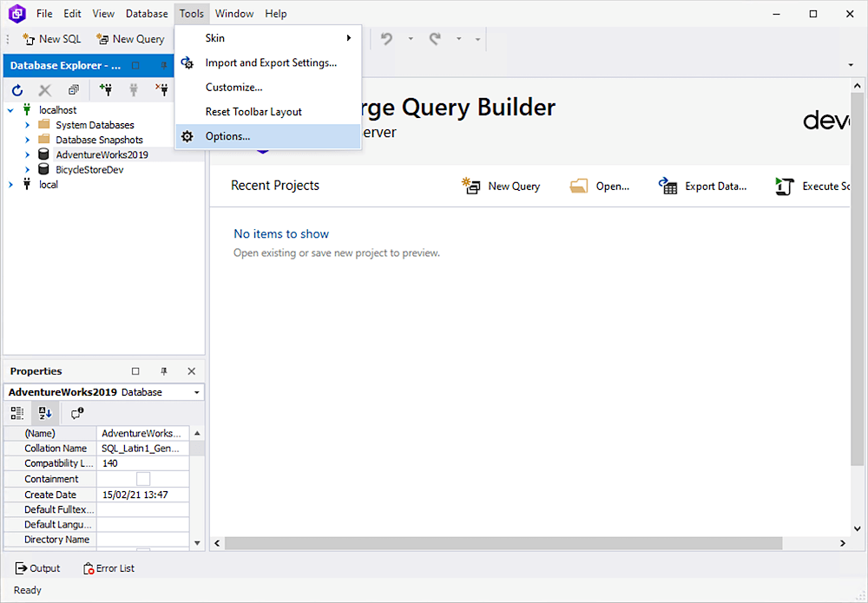Click the Delete icon in Database Explorer
868x603 pixels.
pyautogui.click(x=45, y=89)
